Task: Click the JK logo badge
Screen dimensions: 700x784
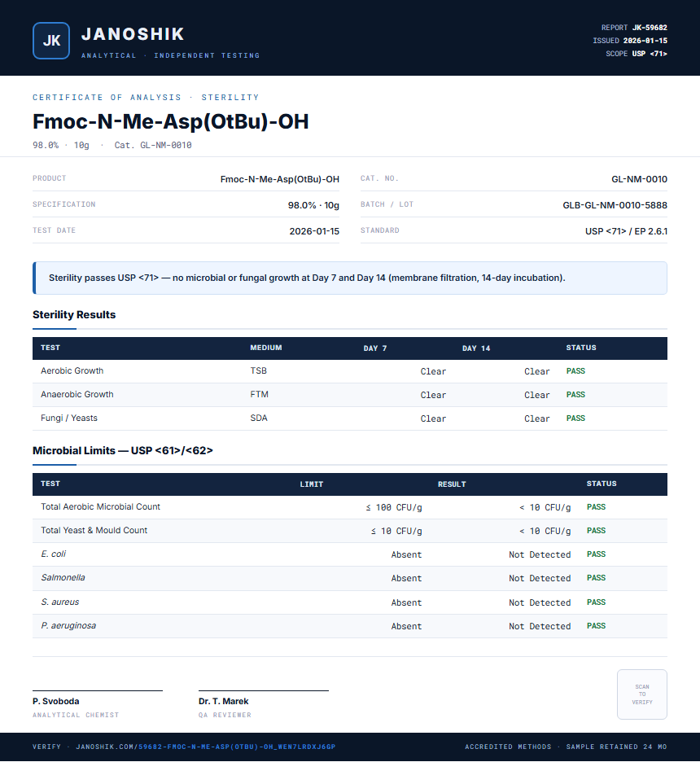Action: [51, 41]
